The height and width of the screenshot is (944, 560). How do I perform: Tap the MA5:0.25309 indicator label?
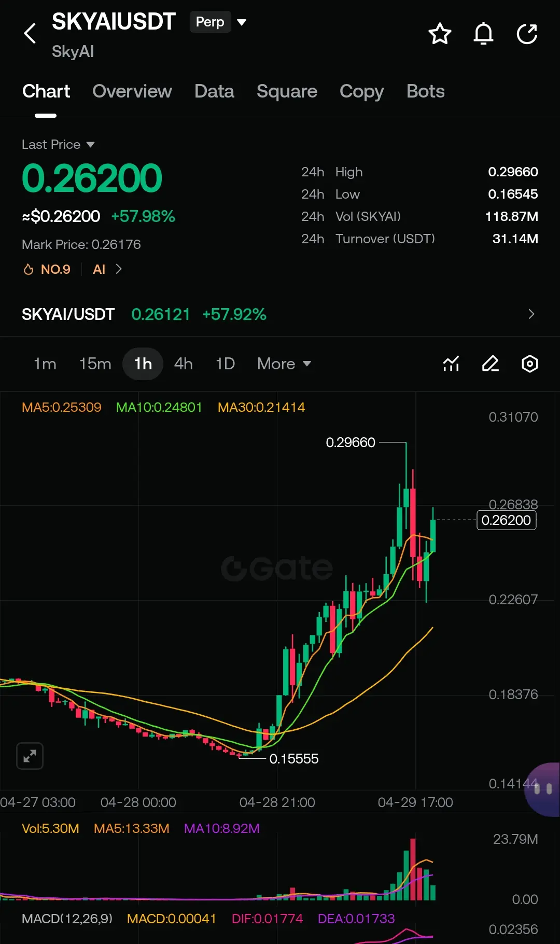click(62, 407)
